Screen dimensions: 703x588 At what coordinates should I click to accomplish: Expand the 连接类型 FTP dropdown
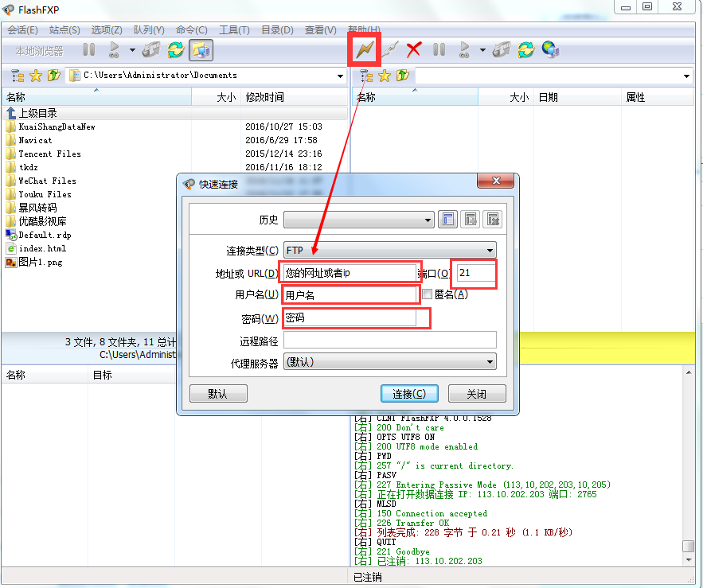click(490, 250)
